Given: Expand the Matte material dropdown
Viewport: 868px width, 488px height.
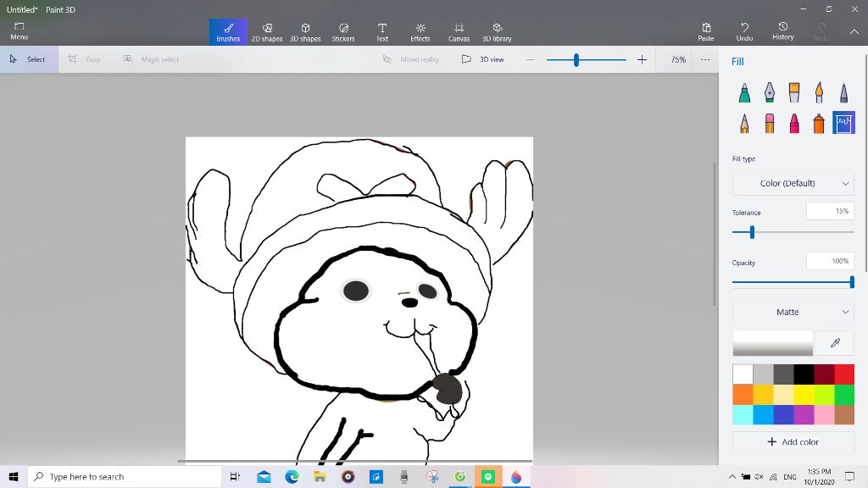Looking at the screenshot, I should tap(793, 312).
